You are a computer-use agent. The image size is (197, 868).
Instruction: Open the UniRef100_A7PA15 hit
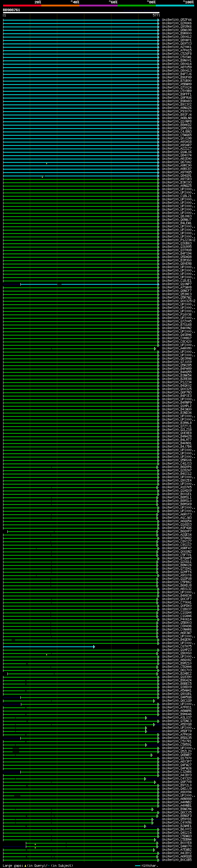[177, 50]
